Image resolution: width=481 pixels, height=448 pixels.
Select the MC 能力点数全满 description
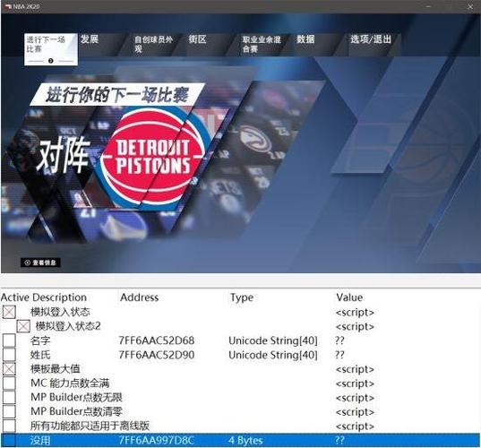click(70, 383)
